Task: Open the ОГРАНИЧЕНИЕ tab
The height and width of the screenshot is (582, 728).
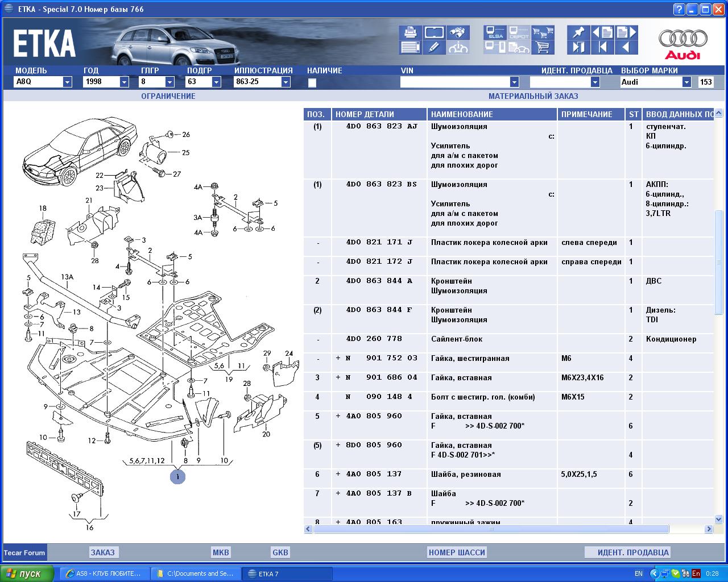Action: click(168, 96)
